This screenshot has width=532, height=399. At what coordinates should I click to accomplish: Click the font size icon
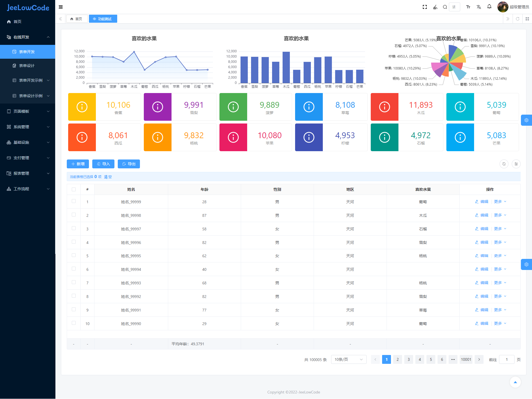click(468, 7)
